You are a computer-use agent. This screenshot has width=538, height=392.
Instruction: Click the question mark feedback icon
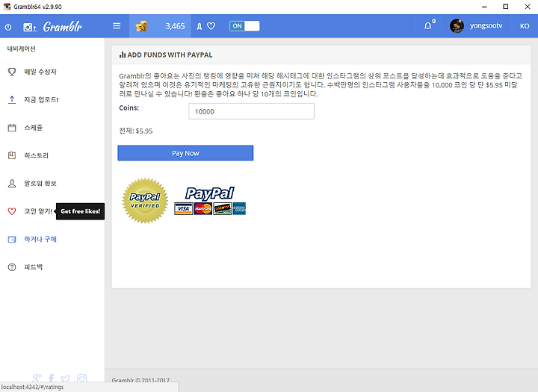pos(12,267)
